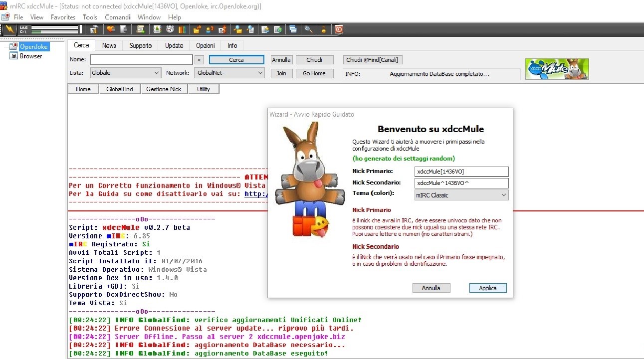The height and width of the screenshot is (359, 644).
Task: Open the Help menu
Action: tap(175, 17)
